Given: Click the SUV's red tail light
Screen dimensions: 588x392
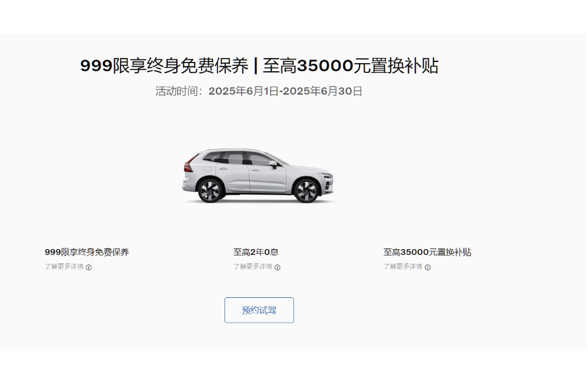Looking at the screenshot, I should 189,164.
